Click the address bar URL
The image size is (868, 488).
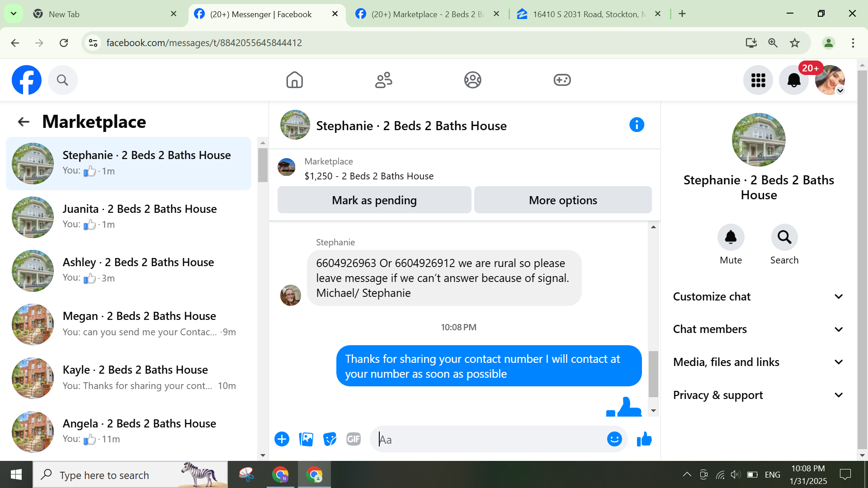[204, 43]
